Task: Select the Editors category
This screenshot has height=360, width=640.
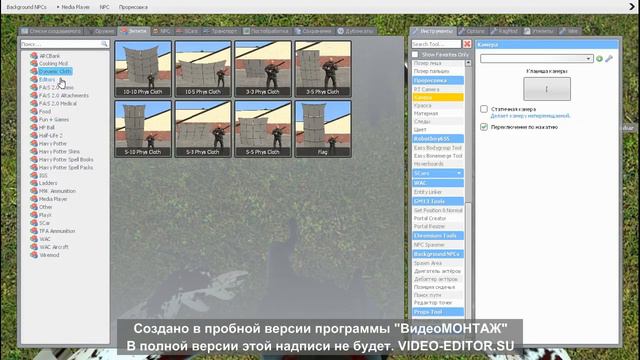Action: point(47,79)
